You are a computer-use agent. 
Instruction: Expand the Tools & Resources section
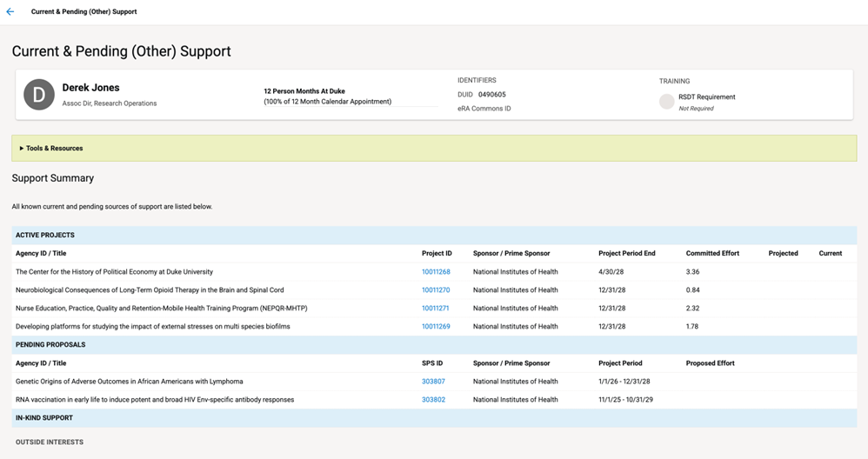[x=51, y=149]
